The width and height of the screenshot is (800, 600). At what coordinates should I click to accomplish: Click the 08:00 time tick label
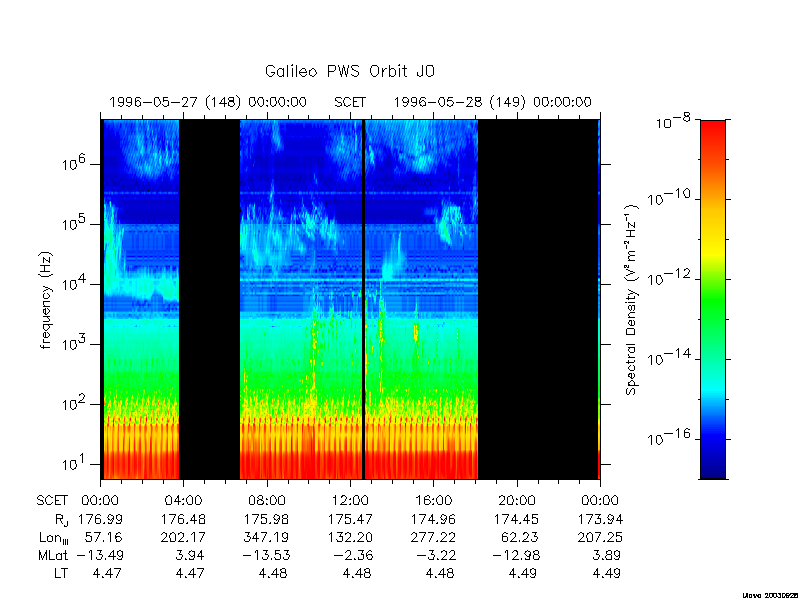tap(266, 501)
